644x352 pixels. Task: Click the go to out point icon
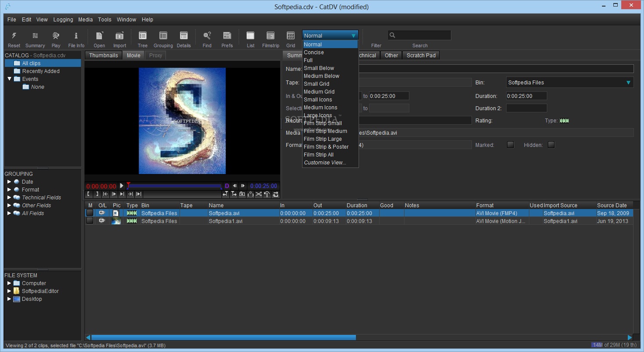pyautogui.click(x=130, y=194)
